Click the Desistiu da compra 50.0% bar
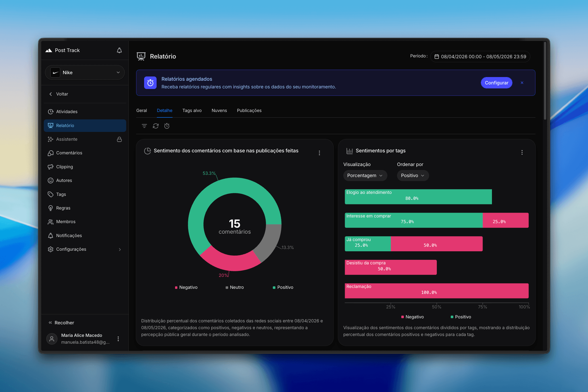This screenshot has width=588, height=392. point(391,267)
